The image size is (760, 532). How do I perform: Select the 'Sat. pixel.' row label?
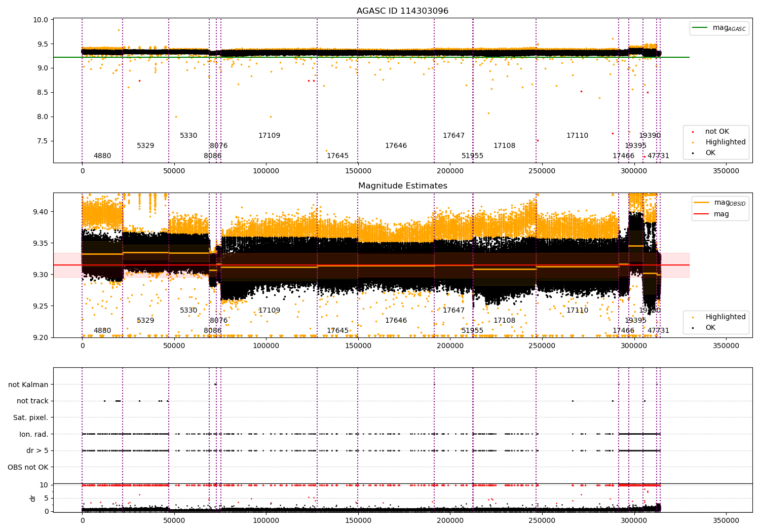pos(30,417)
